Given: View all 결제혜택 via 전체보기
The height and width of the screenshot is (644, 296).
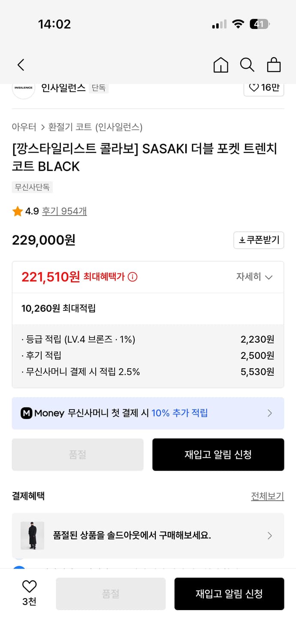Looking at the screenshot, I should point(267,496).
